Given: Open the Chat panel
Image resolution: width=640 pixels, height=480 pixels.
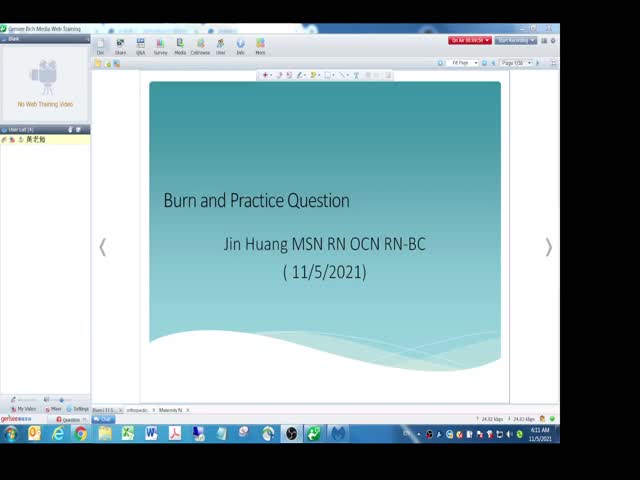Looking at the screenshot, I should [103, 419].
